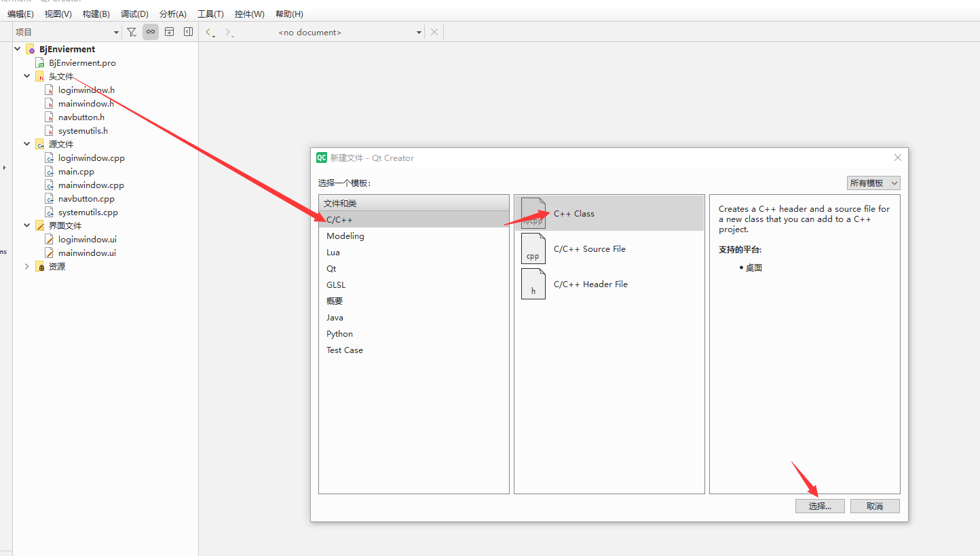This screenshot has height=556, width=980.
Task: Select 概要 category in template list
Action: coord(414,301)
